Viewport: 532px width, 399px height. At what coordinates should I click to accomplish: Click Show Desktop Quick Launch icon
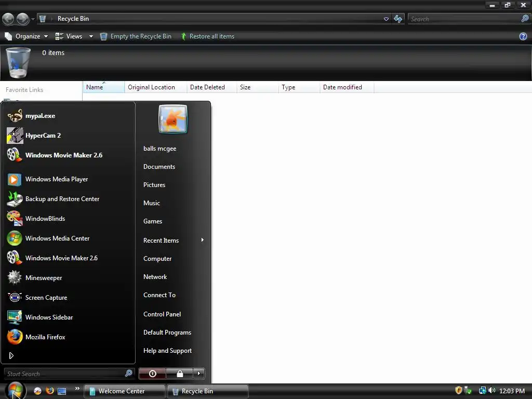click(x=62, y=391)
